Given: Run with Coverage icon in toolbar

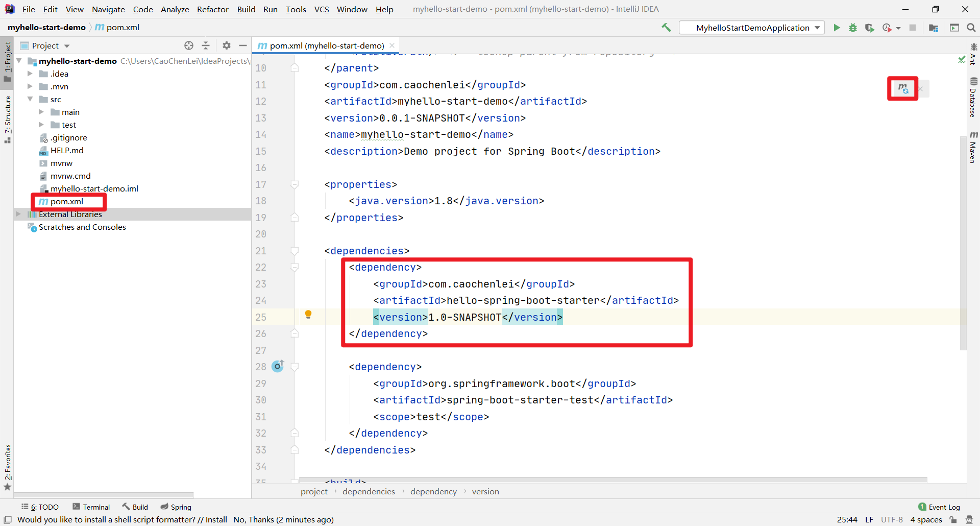Looking at the screenshot, I should coord(869,28).
